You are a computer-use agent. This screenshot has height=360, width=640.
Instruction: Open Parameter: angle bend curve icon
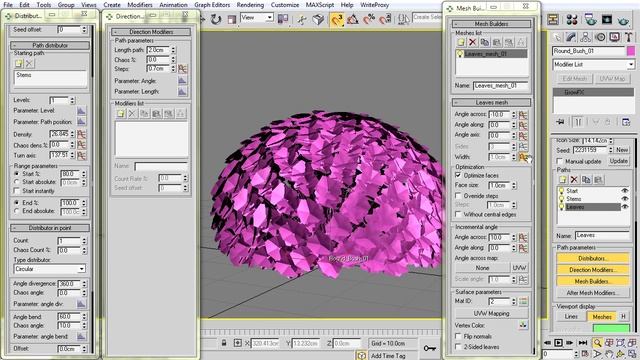tap(81, 336)
